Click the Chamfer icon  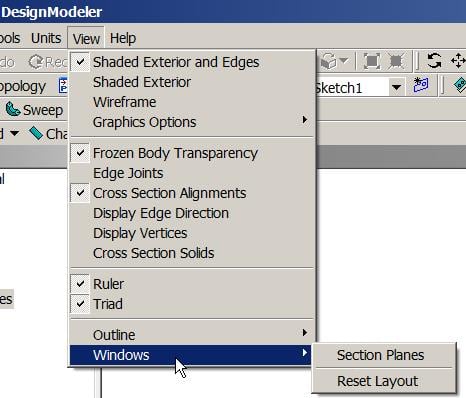click(x=36, y=133)
